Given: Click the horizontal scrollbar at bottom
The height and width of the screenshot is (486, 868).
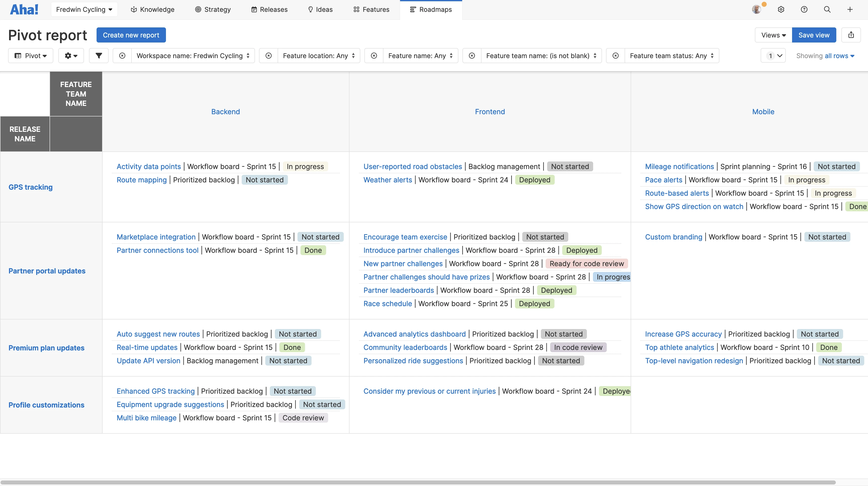Looking at the screenshot, I should (x=418, y=482).
